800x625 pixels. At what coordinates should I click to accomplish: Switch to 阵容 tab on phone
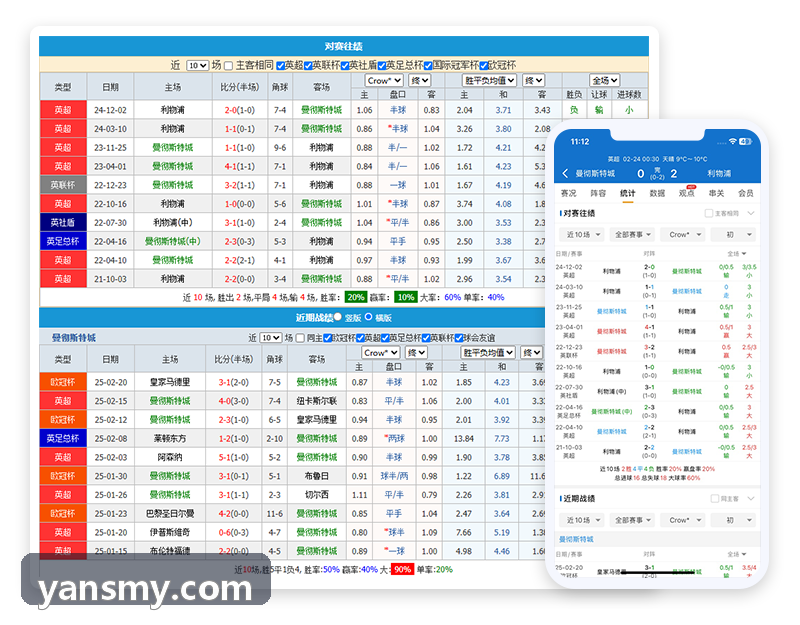click(x=598, y=193)
